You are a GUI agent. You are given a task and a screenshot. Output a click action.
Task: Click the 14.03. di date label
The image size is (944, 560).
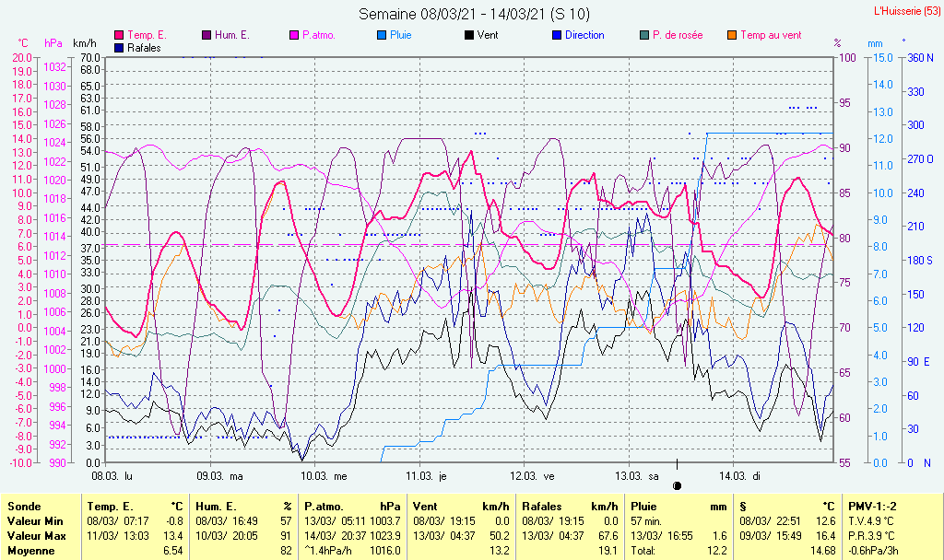click(739, 476)
